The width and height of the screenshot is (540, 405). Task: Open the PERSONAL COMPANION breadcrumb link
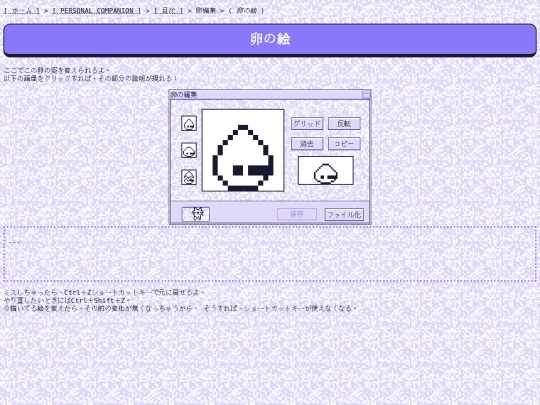click(x=96, y=11)
